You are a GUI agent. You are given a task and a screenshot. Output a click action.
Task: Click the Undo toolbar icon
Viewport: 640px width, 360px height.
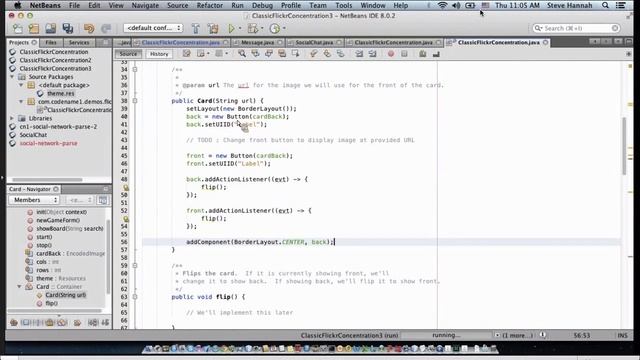click(x=89, y=28)
